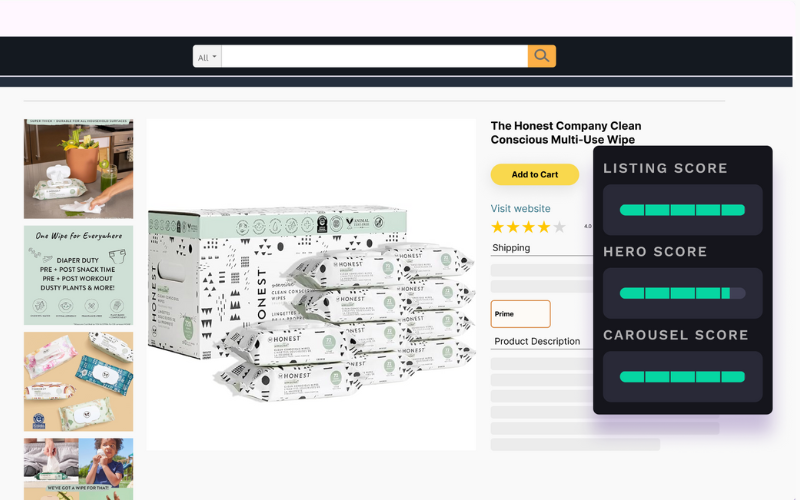This screenshot has width=800, height=500.
Task: Open the Shipping section heading
Action: pos(511,248)
